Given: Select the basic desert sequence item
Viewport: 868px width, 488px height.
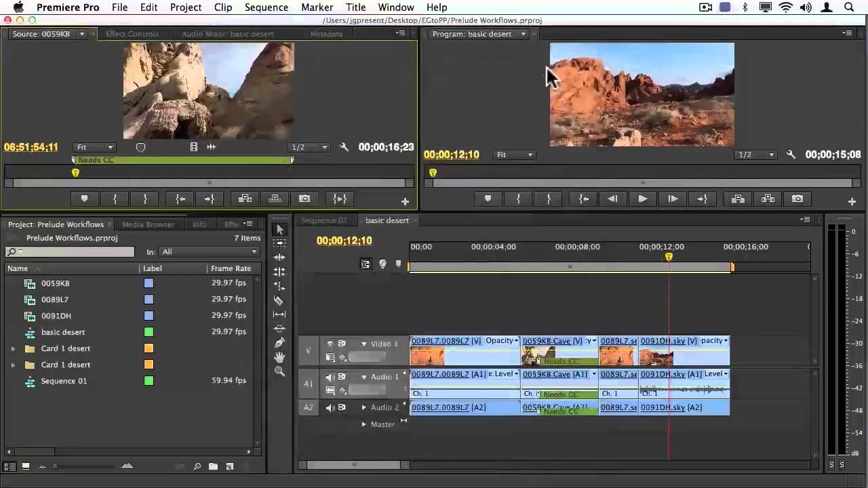Looking at the screenshot, I should [x=62, y=332].
